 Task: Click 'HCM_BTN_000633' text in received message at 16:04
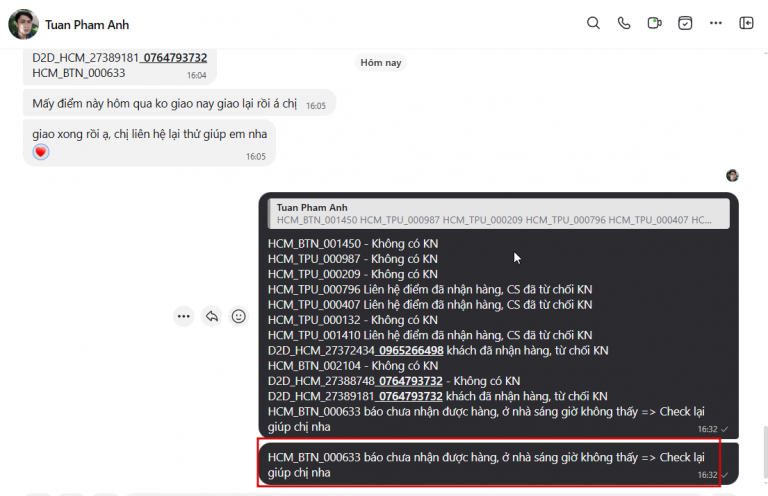[78, 73]
